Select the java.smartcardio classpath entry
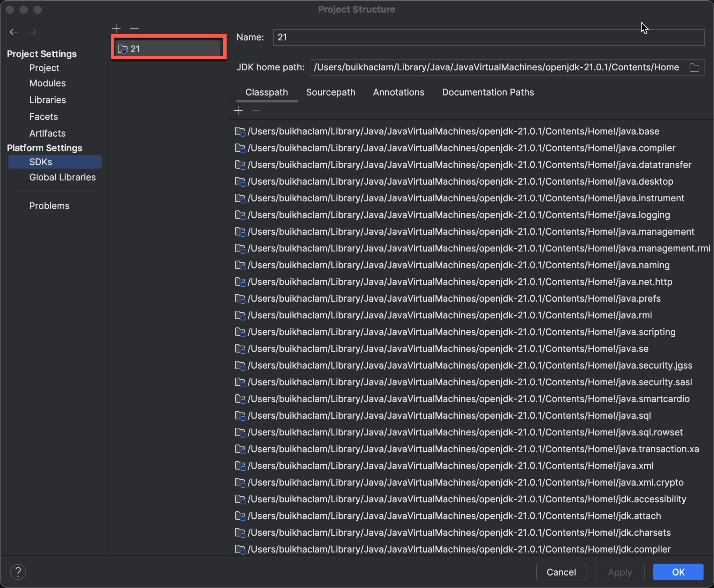 pyautogui.click(x=469, y=399)
